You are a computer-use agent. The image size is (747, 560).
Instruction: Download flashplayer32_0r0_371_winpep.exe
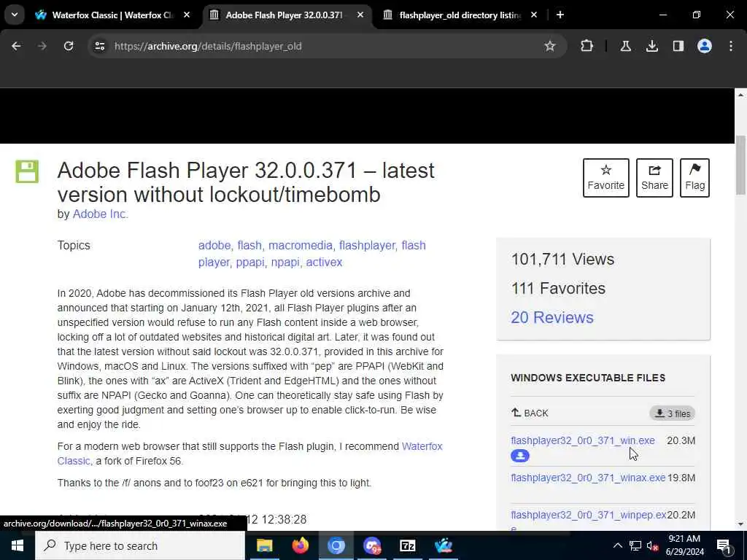pyautogui.click(x=589, y=516)
